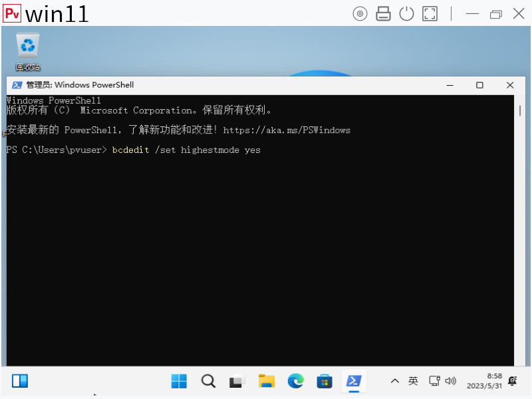Open the Windows Start menu

[x=179, y=381]
